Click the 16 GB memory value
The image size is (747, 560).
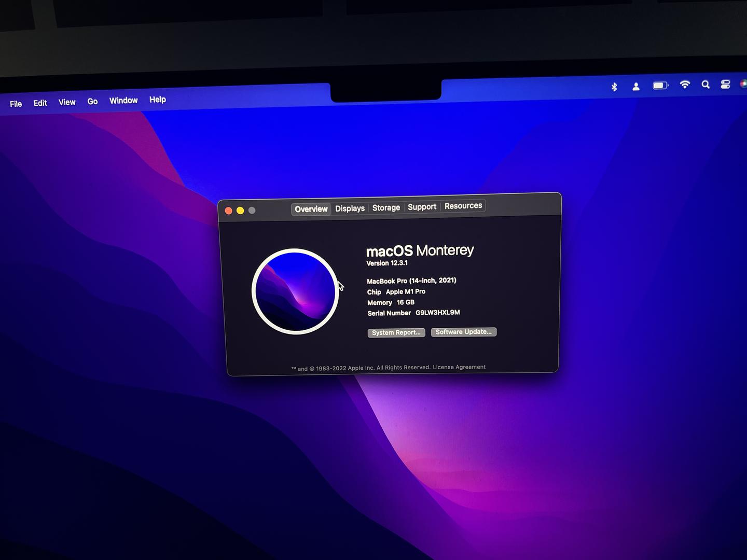pos(406,302)
